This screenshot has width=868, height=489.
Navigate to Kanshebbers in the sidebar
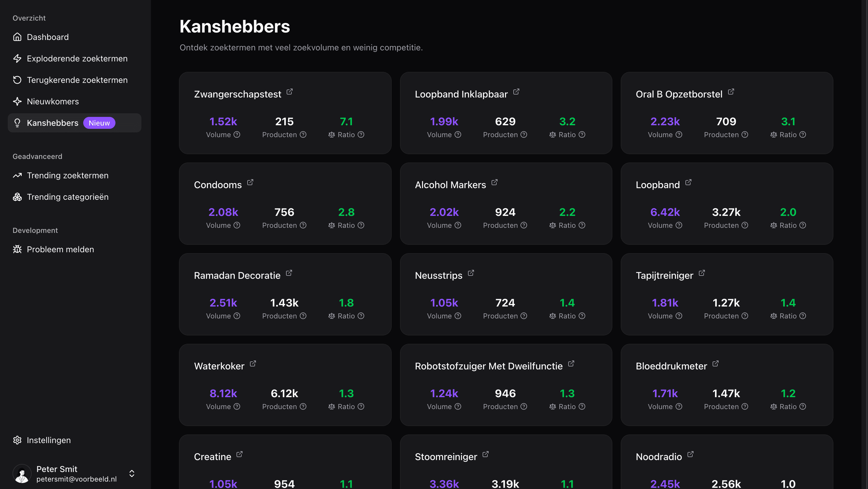pos(53,123)
